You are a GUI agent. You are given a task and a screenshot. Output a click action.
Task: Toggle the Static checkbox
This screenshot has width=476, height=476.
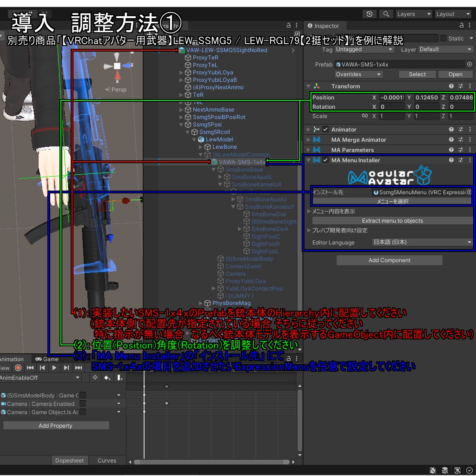443,38
